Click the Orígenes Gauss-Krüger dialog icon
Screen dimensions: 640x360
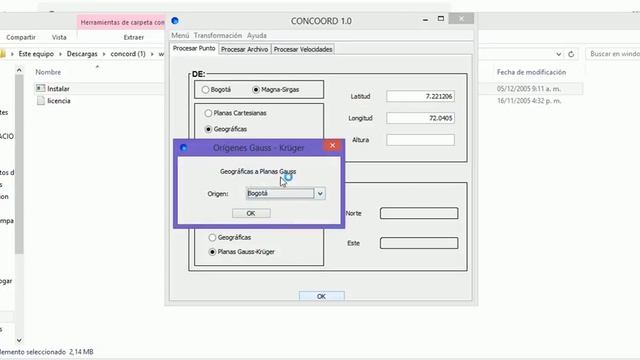pyautogui.click(x=183, y=147)
